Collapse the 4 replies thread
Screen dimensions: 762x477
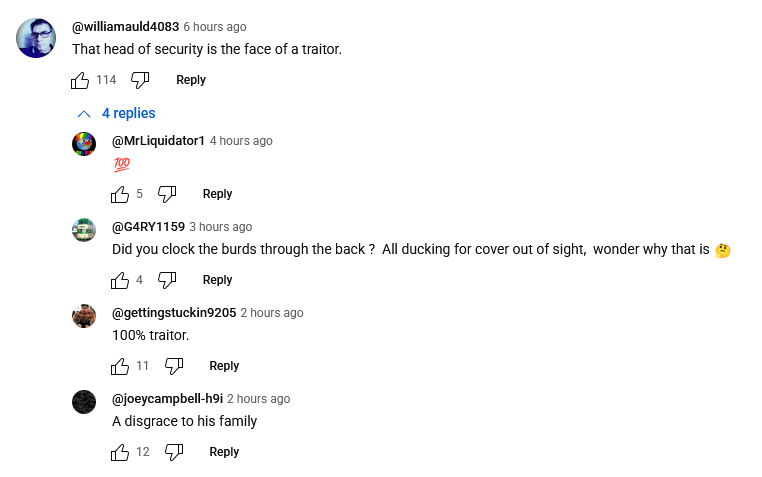tap(115, 113)
